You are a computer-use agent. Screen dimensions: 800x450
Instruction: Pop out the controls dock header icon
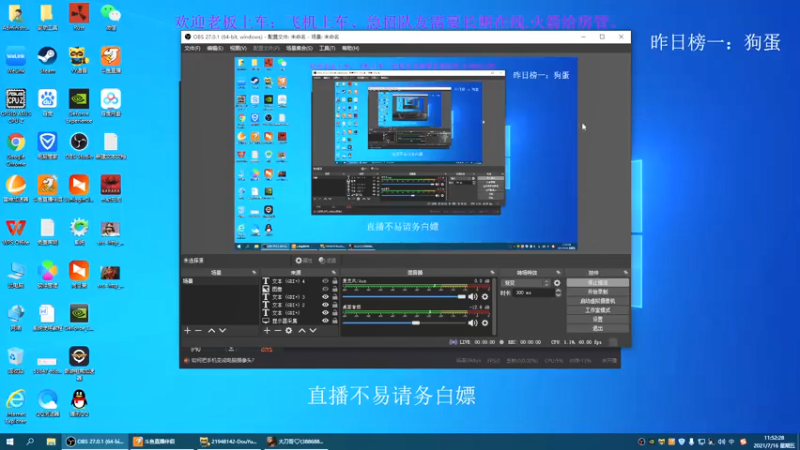pyautogui.click(x=626, y=273)
